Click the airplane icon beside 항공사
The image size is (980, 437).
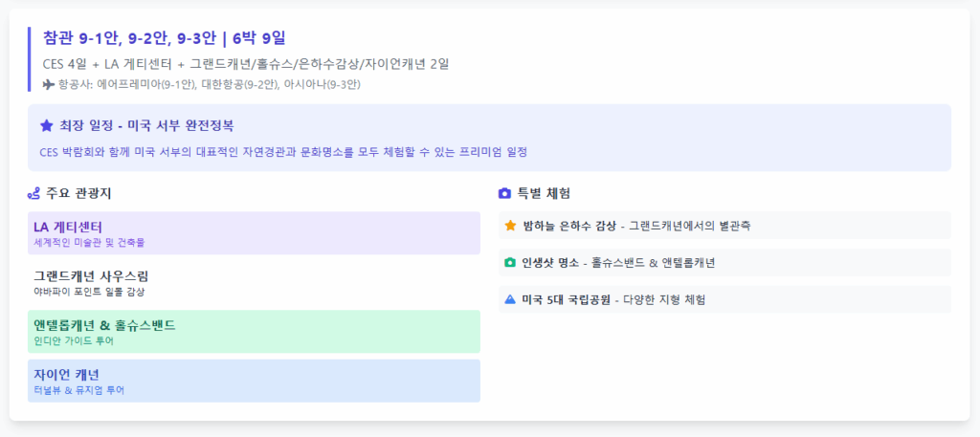49,84
